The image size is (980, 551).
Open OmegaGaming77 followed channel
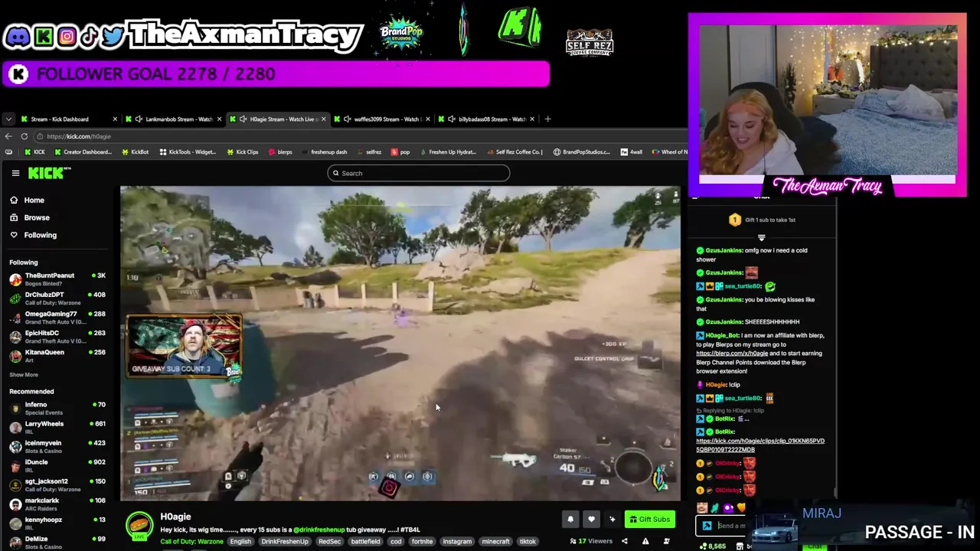point(57,318)
